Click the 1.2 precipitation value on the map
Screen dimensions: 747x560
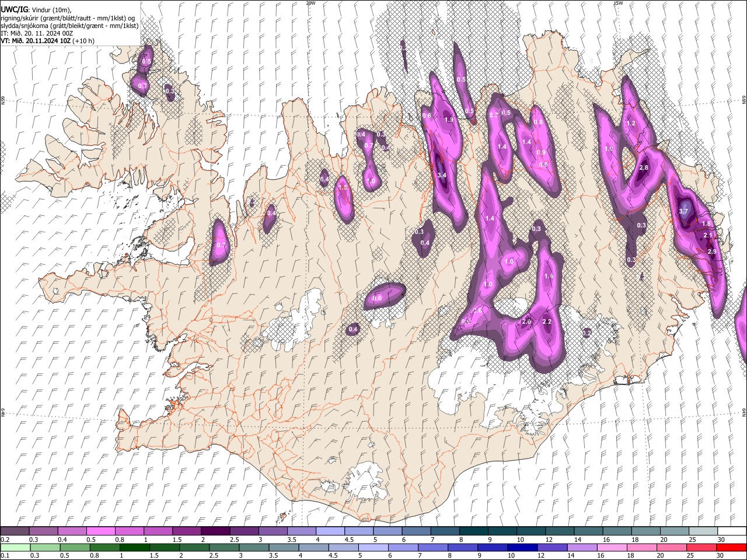(631, 123)
